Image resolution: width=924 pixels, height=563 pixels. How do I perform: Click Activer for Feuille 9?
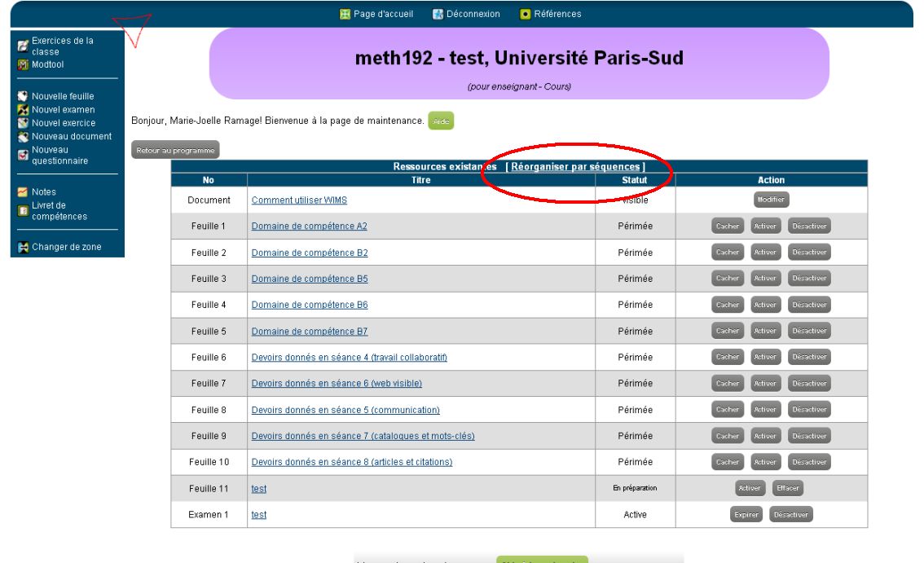point(765,436)
